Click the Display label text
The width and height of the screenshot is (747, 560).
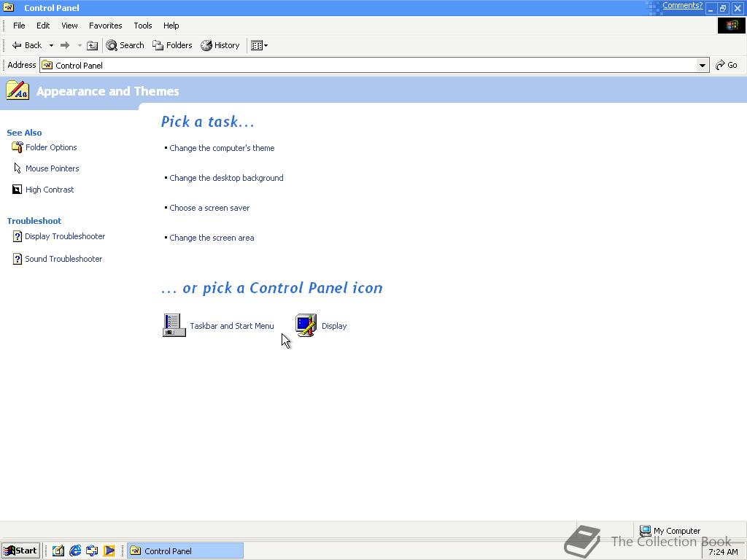[x=334, y=326]
